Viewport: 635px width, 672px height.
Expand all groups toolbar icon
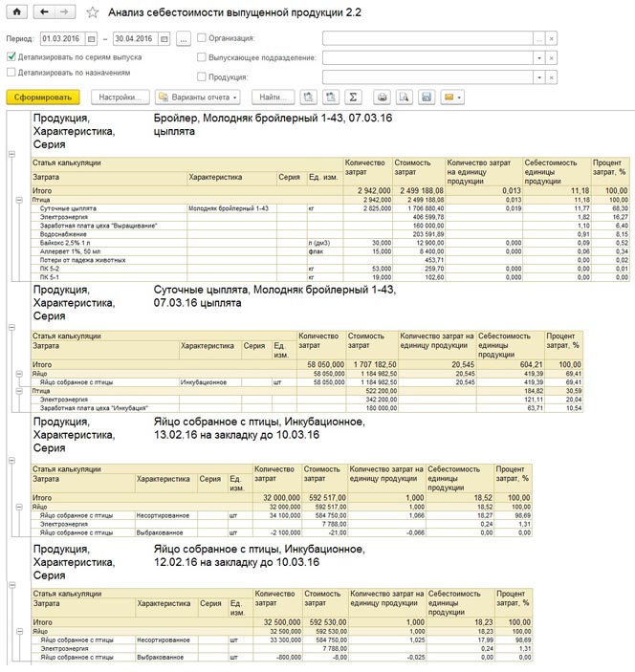coord(331,98)
